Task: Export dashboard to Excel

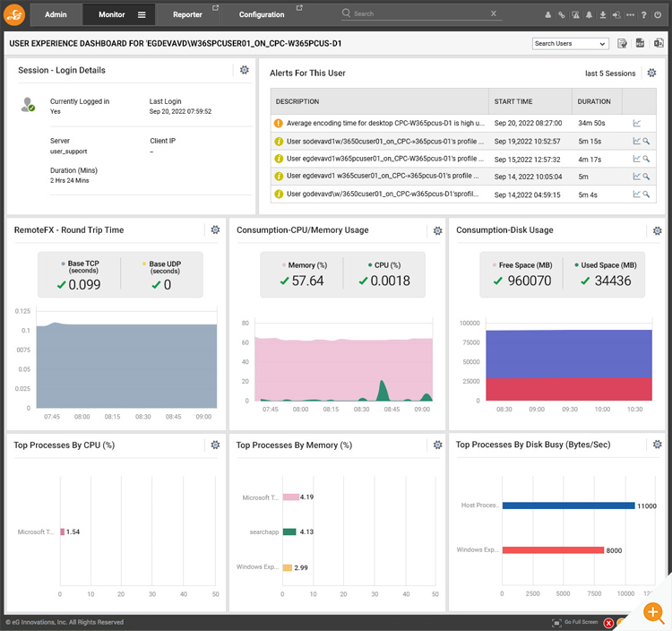Action: point(659,43)
